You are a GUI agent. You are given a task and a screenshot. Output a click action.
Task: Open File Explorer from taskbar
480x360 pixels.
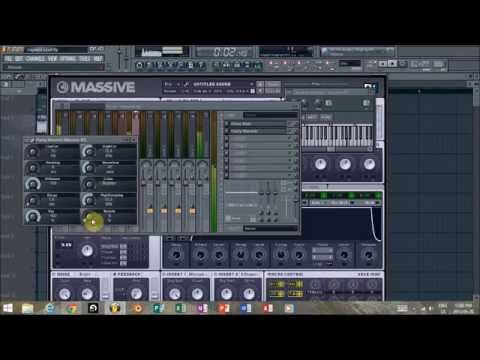[x=28, y=308]
